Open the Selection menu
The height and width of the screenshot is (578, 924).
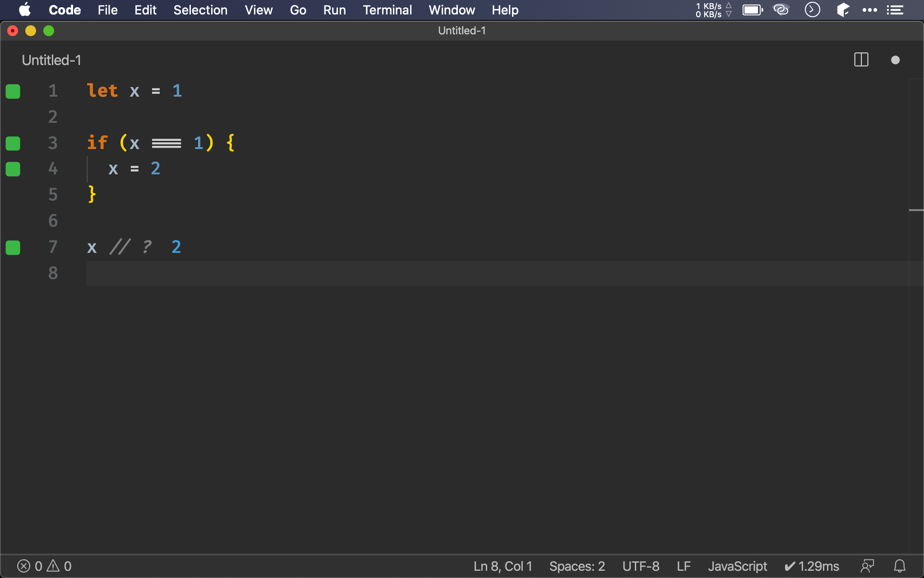click(200, 10)
